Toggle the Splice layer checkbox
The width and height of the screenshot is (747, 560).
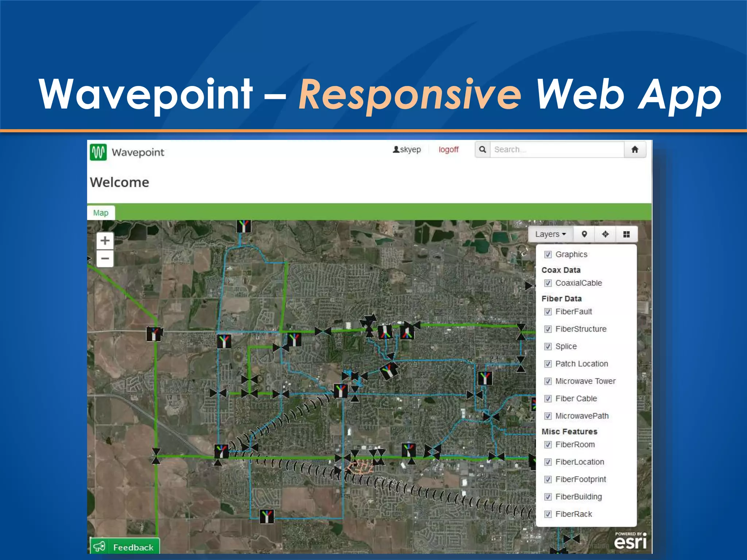pos(548,346)
